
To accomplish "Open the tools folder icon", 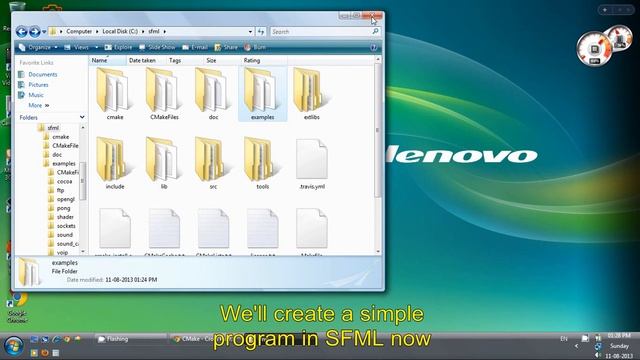I will (x=262, y=160).
